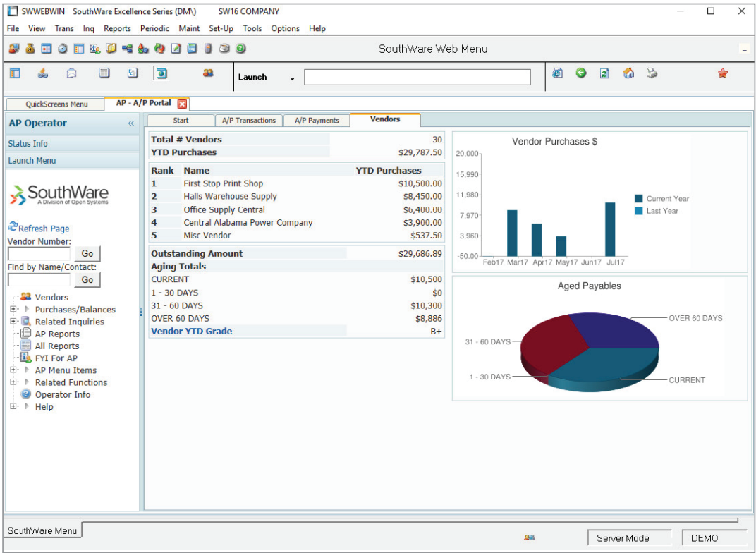Screen dimensions: 756x553
Task: Open the calendar toolbar icon
Action: (x=45, y=49)
